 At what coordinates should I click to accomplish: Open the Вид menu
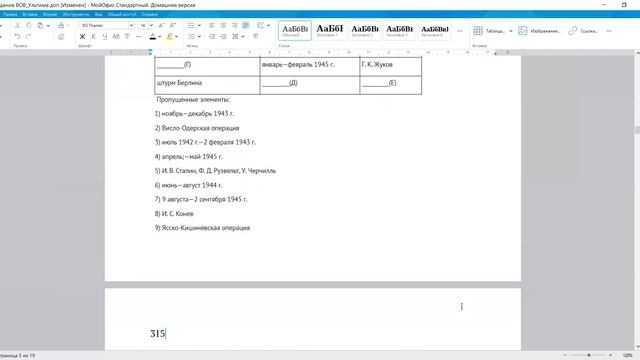tap(98, 14)
